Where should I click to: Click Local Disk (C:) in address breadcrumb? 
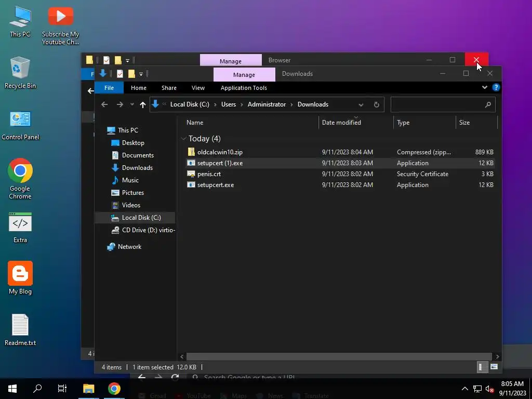[x=190, y=104]
